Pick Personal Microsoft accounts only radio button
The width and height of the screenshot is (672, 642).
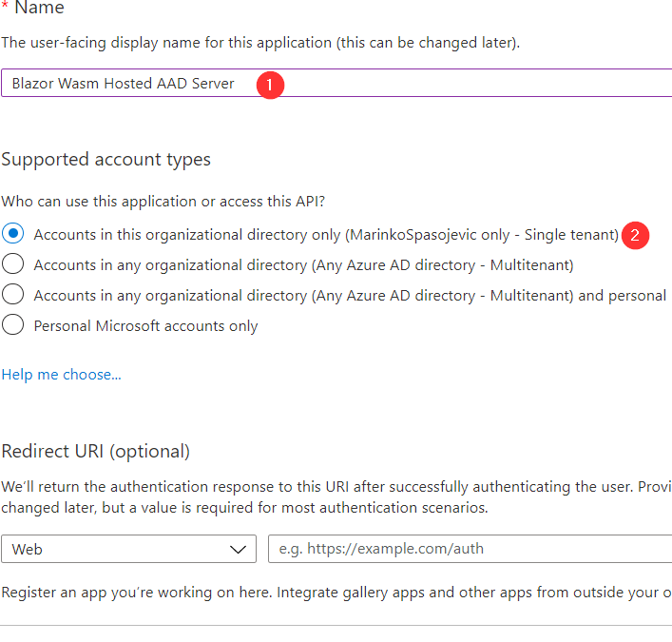tap(13, 325)
